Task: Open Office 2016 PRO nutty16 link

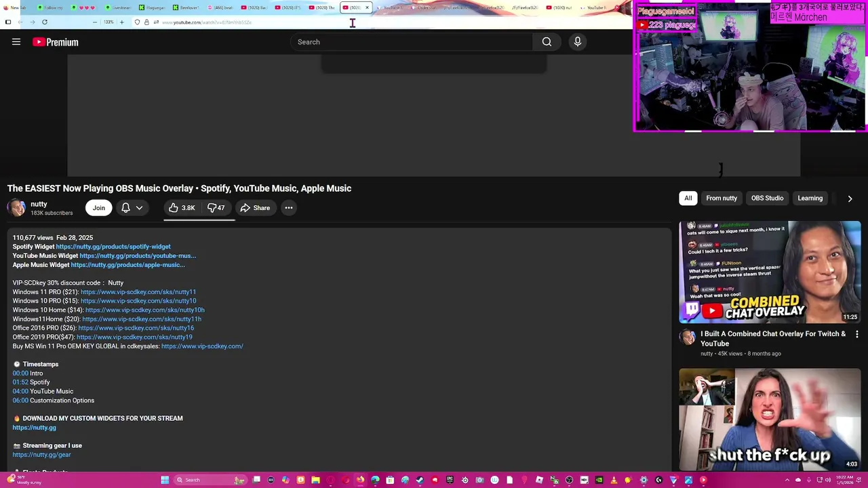Action: pos(136,328)
